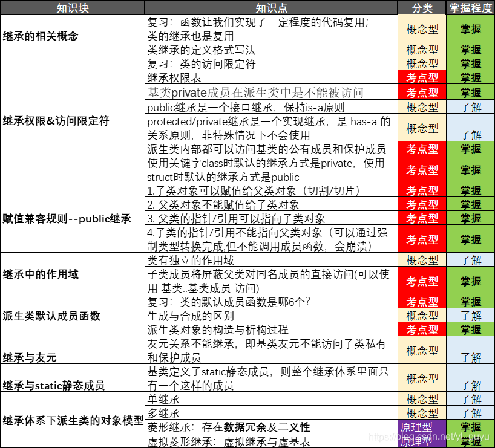This screenshot has width=495, height=448.
Task: Click the cell 使用关键字class时默认的继承方式是private
Action: (x=271, y=169)
